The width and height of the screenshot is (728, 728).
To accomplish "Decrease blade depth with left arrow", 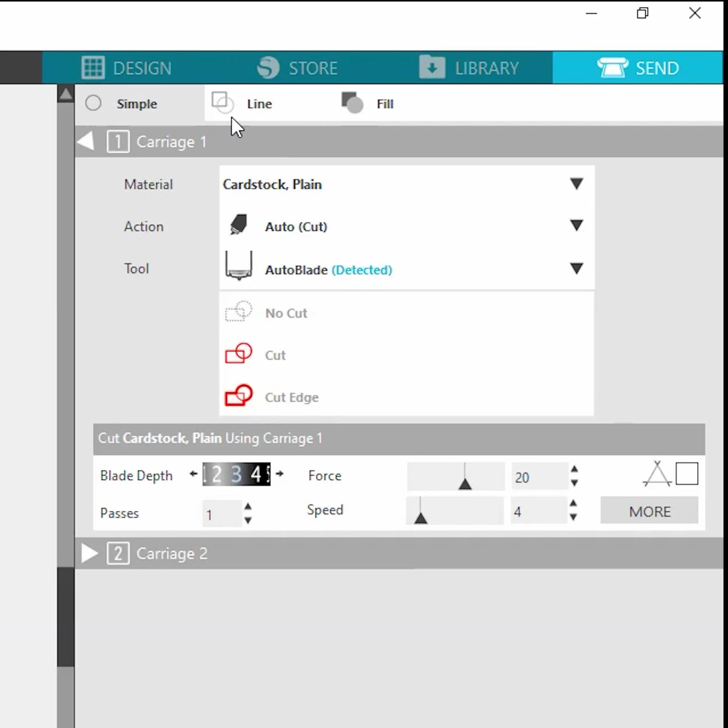I will (193, 474).
